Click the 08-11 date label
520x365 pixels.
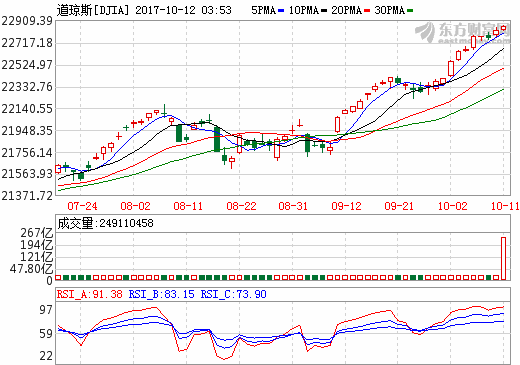(188, 206)
